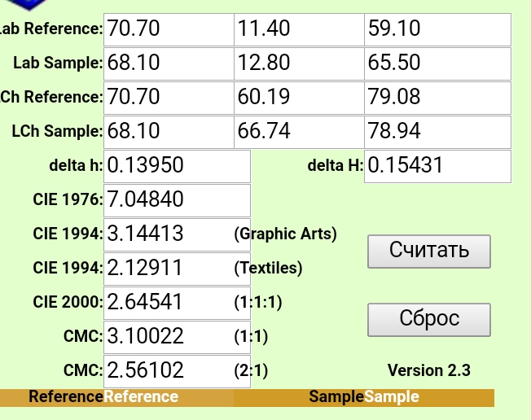Focus the LCh Sample hue field showing 78.94
Image resolution: width=531 pixels, height=420 pixels.
[x=437, y=132]
